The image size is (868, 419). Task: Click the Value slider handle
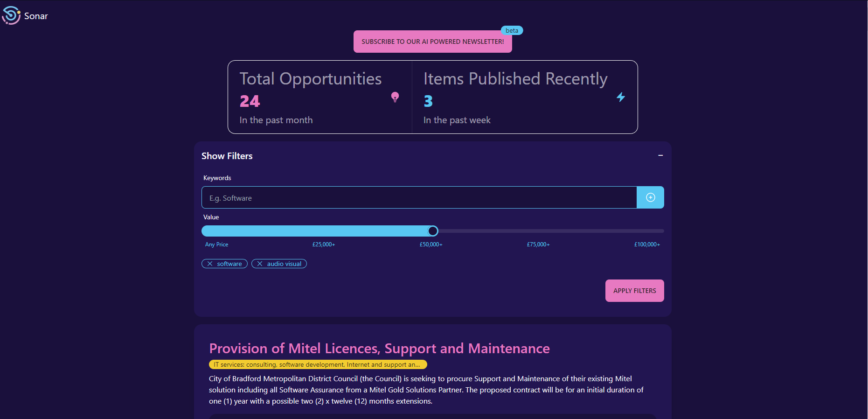tap(433, 231)
